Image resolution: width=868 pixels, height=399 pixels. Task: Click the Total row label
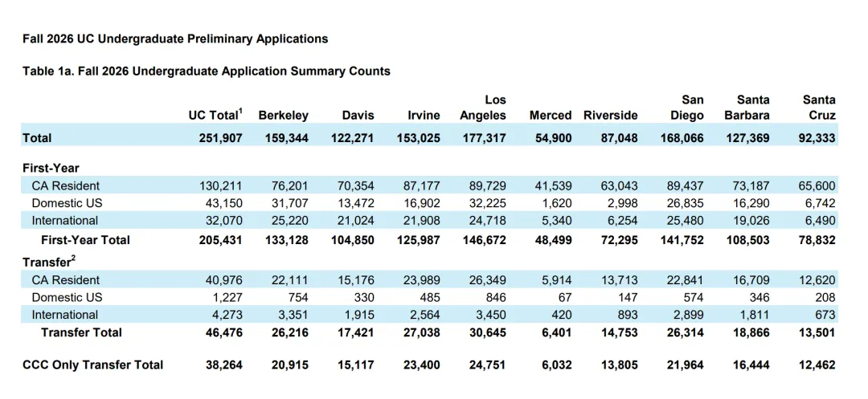37,137
